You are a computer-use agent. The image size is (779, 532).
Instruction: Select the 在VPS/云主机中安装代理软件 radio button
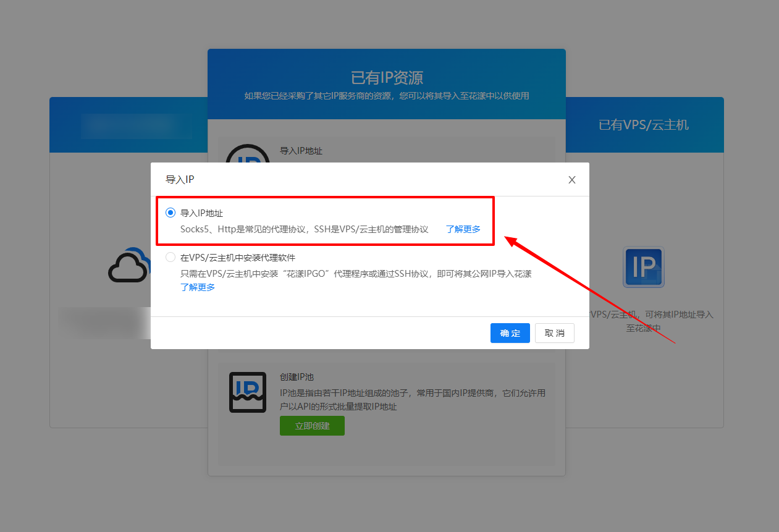pos(170,258)
